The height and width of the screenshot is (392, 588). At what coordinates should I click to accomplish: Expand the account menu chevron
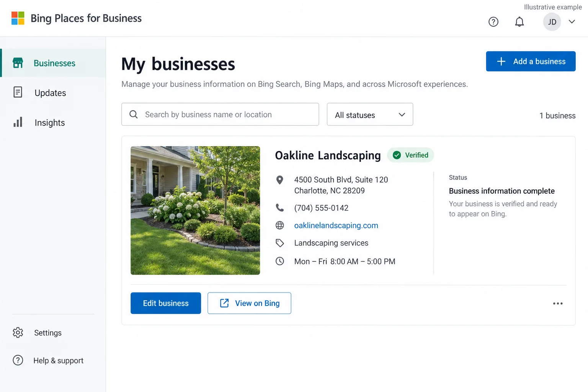572,22
